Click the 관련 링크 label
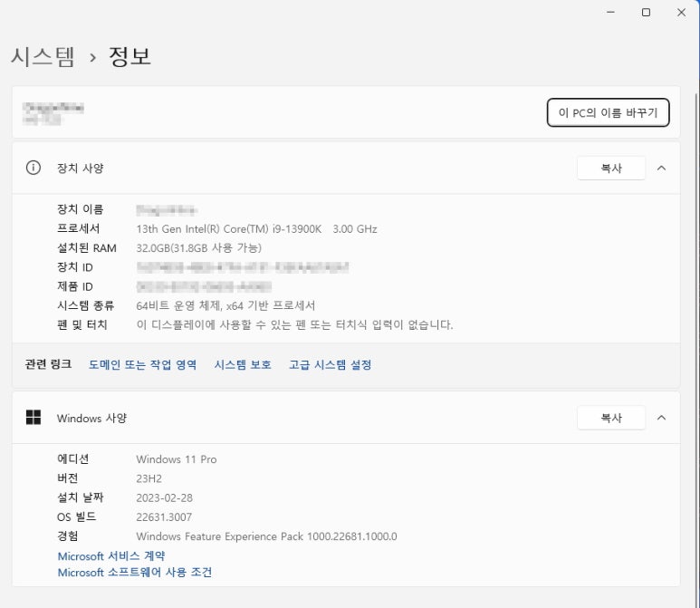The height and width of the screenshot is (608, 700). tap(48, 364)
